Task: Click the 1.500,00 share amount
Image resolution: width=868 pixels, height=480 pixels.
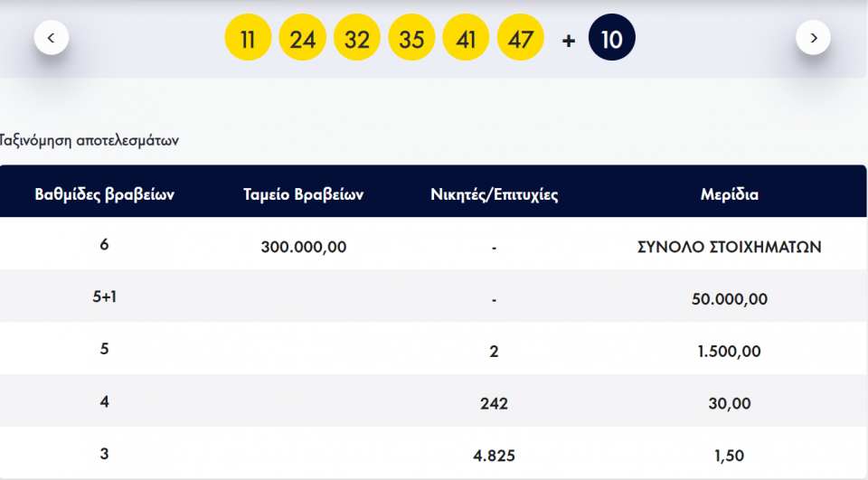Action: 729,351
